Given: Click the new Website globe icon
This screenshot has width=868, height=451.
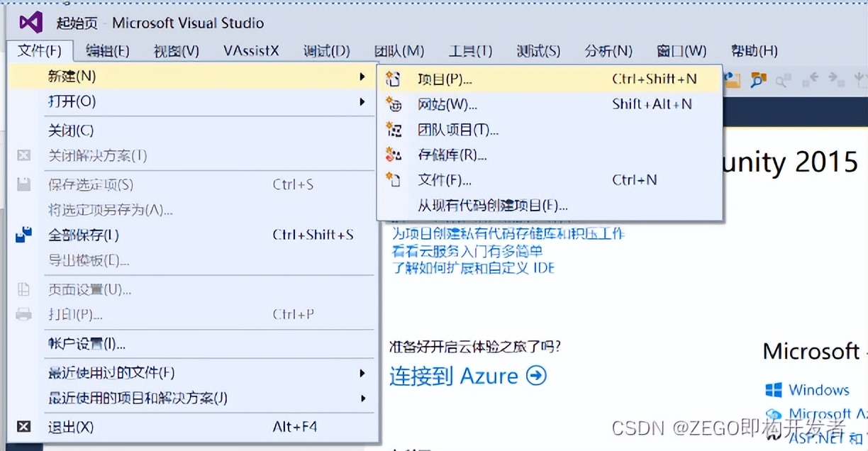Looking at the screenshot, I should [x=393, y=104].
